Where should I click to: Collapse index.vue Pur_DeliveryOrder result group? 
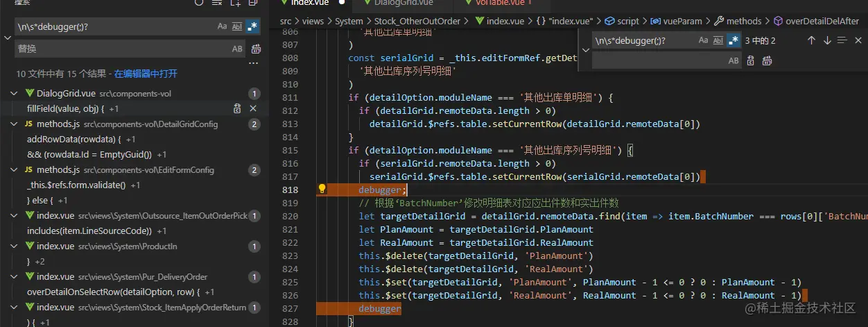[15, 277]
